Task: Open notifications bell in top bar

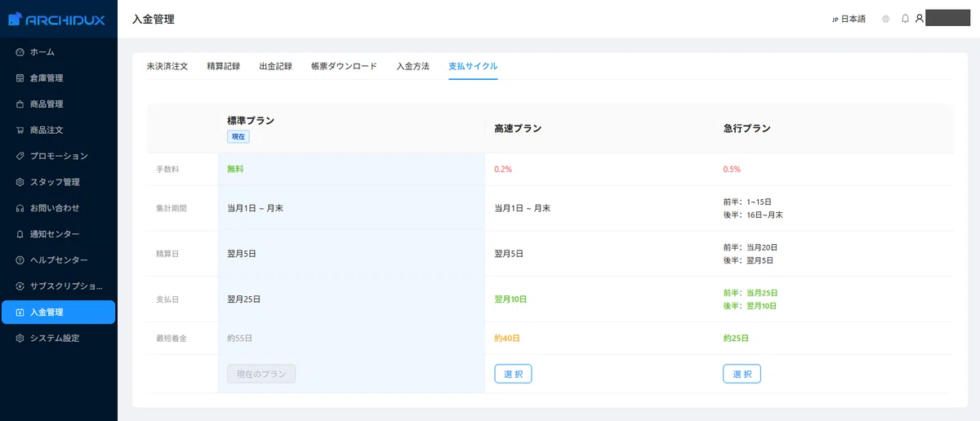Action: click(x=905, y=19)
